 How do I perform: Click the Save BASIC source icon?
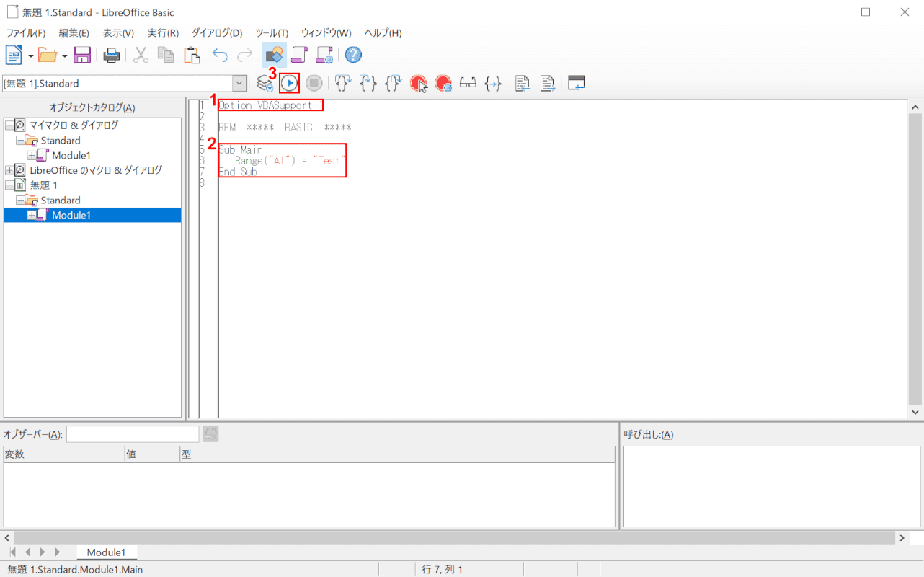click(547, 84)
